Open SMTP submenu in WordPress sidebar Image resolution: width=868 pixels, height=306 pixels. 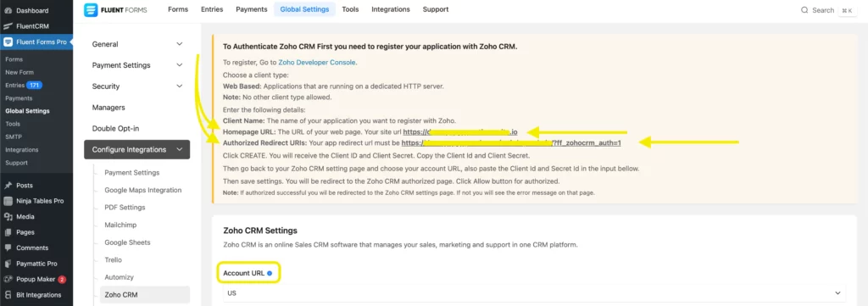14,136
